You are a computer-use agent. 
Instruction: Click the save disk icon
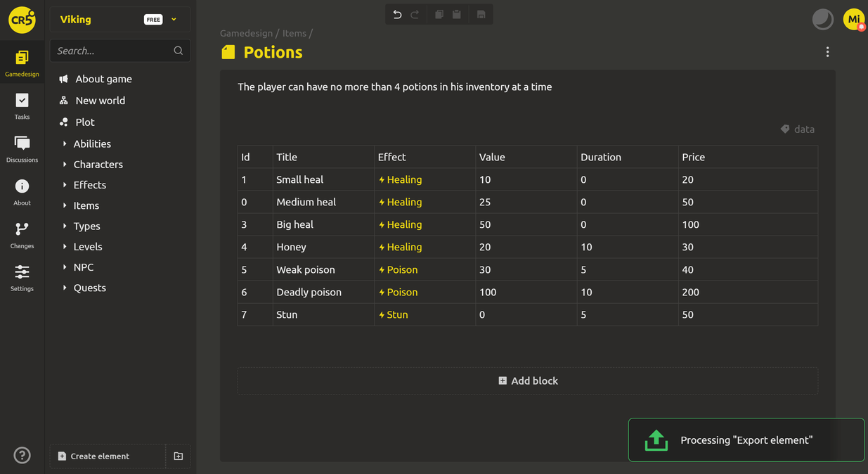pos(481,15)
